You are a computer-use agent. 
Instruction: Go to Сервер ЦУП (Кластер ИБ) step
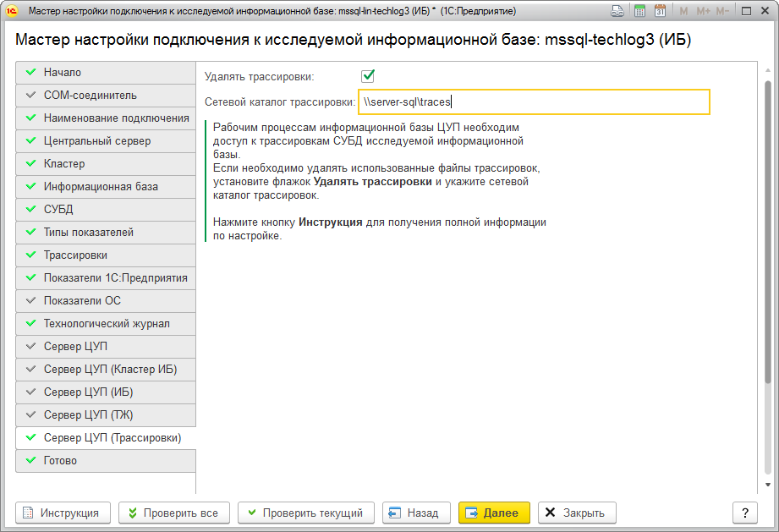pos(106,370)
